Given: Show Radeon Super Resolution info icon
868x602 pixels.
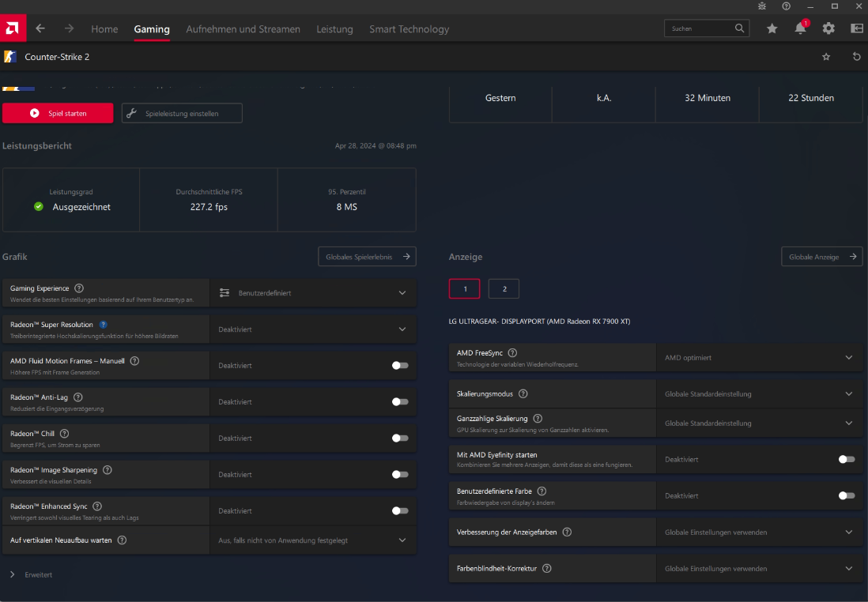Looking at the screenshot, I should point(103,325).
